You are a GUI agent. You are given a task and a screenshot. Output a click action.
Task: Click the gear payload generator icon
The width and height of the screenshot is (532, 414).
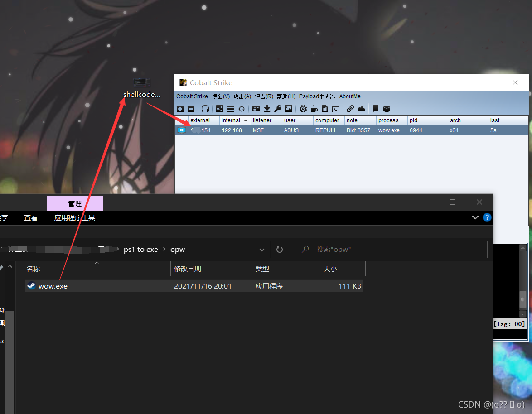(303, 109)
